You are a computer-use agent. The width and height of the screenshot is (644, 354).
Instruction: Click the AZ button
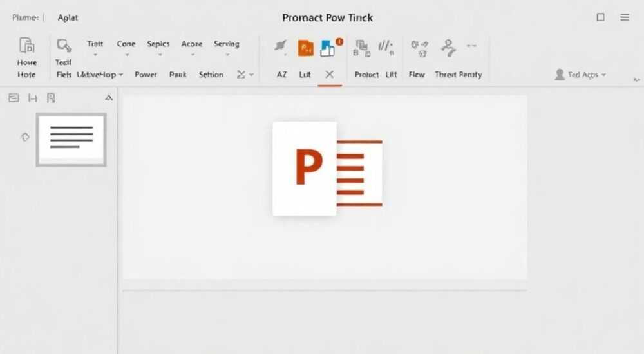[x=282, y=74]
